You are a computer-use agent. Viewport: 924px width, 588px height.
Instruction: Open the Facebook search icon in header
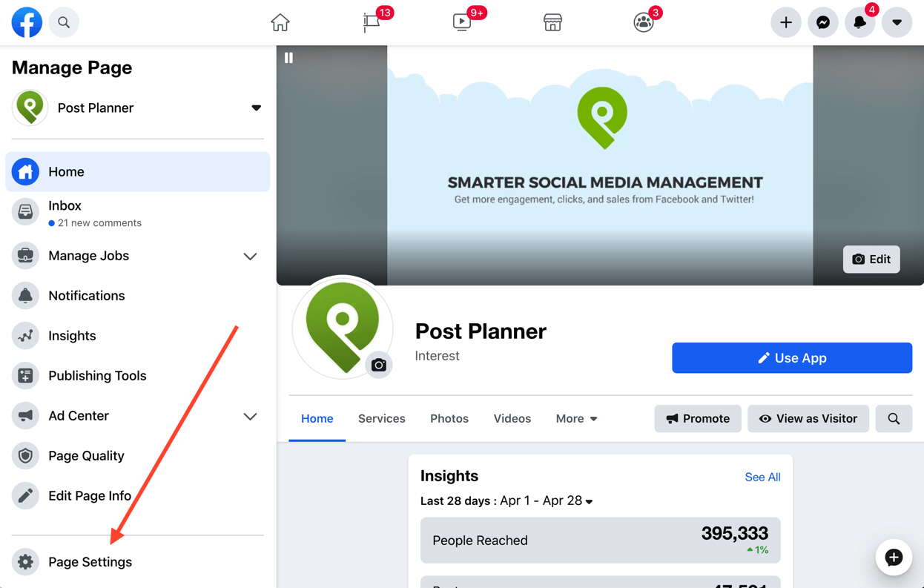pos(64,22)
